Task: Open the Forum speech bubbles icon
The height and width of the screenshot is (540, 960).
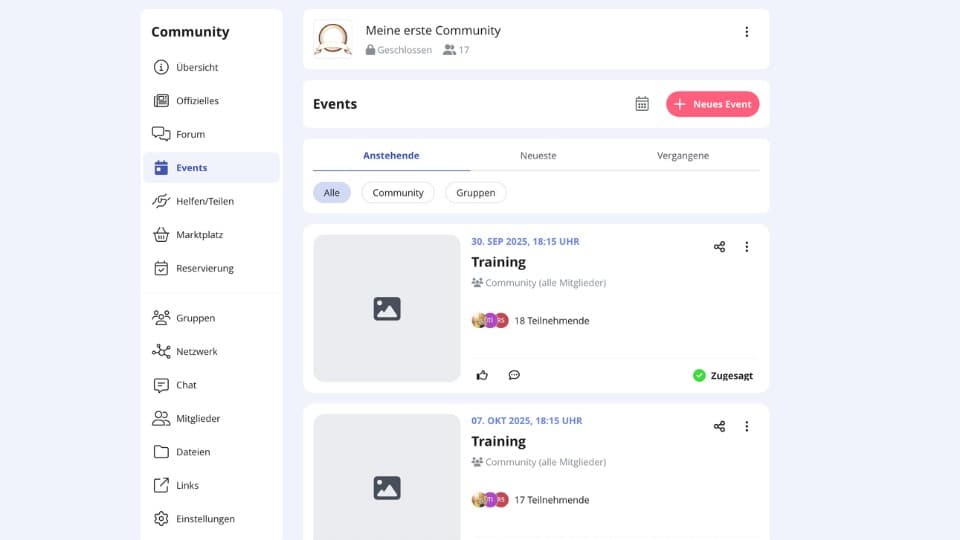Action: pyautogui.click(x=161, y=134)
